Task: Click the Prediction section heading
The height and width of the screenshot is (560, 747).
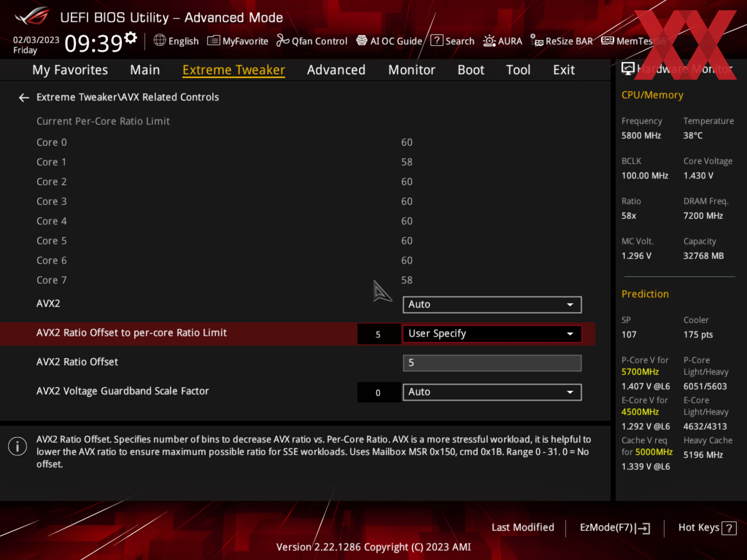Action: [x=645, y=294]
